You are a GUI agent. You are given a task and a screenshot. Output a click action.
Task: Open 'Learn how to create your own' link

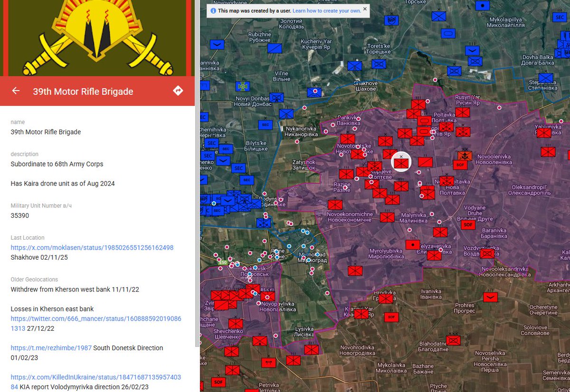tap(327, 10)
